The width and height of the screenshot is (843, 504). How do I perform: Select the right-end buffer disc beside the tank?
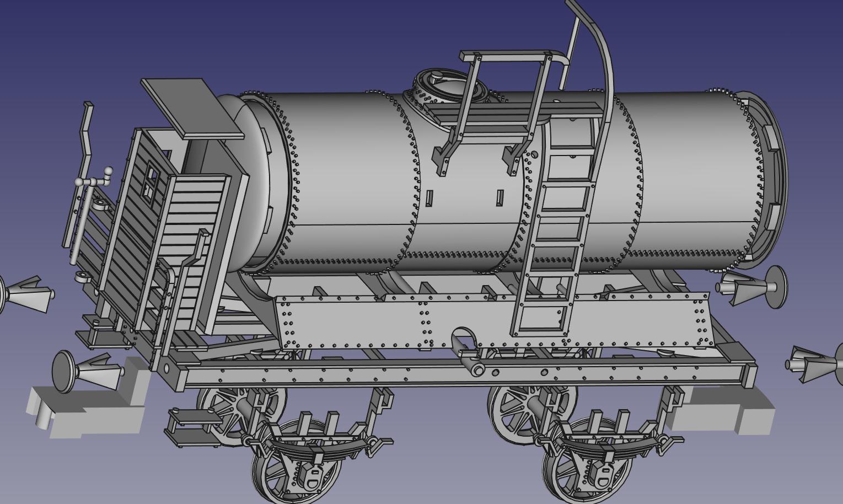(777, 287)
